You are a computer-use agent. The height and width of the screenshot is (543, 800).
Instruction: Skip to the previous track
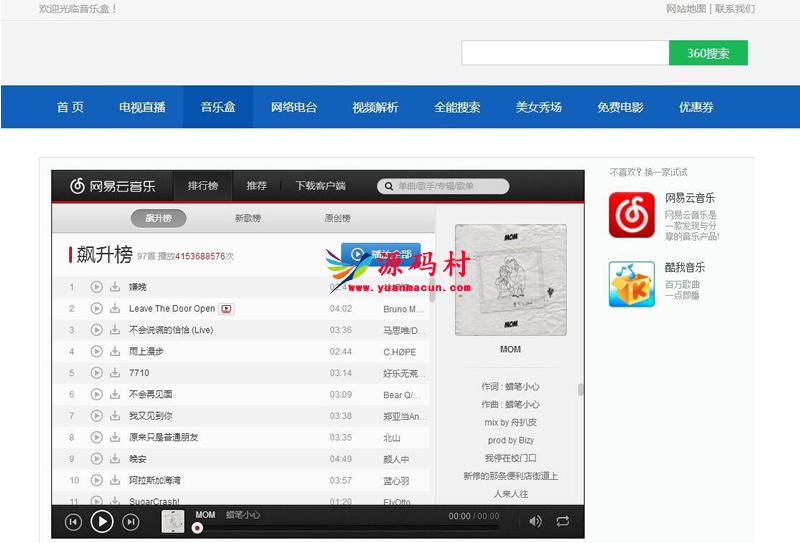[x=73, y=521]
